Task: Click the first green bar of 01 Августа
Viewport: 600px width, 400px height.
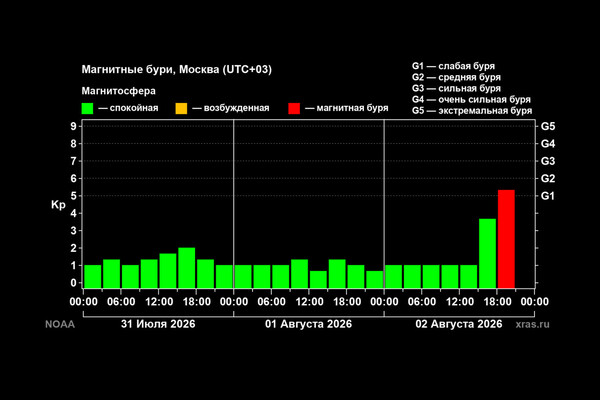Action: click(x=243, y=277)
